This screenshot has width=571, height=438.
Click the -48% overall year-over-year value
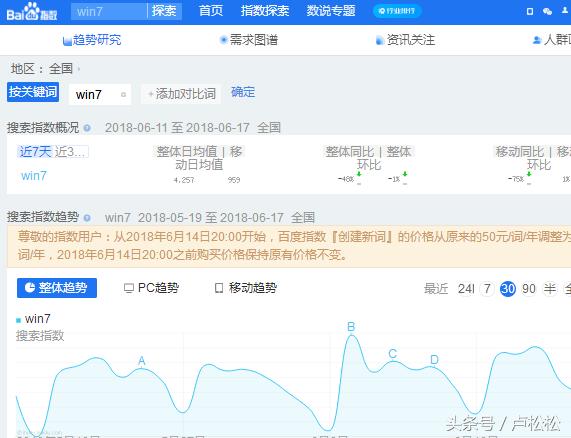[x=346, y=179]
